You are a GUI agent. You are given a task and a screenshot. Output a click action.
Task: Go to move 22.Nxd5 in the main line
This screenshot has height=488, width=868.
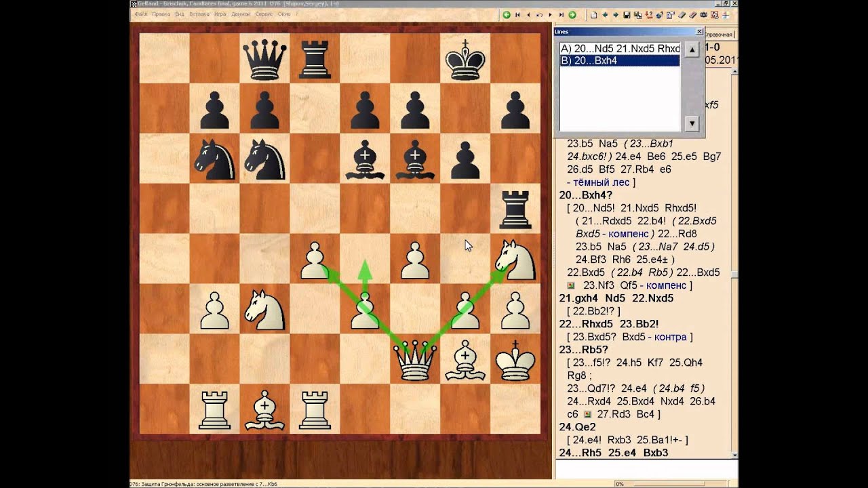tap(652, 298)
